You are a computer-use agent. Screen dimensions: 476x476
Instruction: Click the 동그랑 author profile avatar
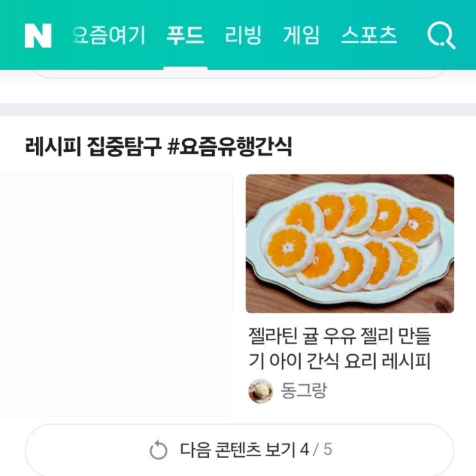[x=261, y=391]
